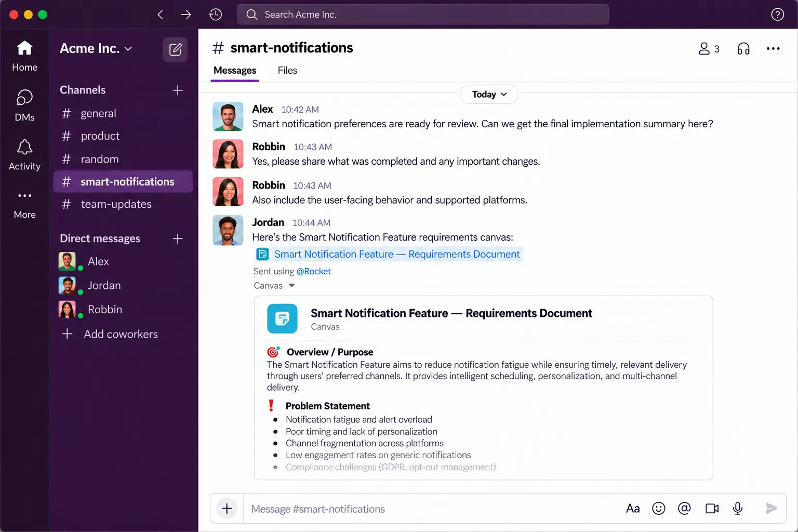The image size is (798, 532).
Task: Open the DMs section
Action: (24, 105)
